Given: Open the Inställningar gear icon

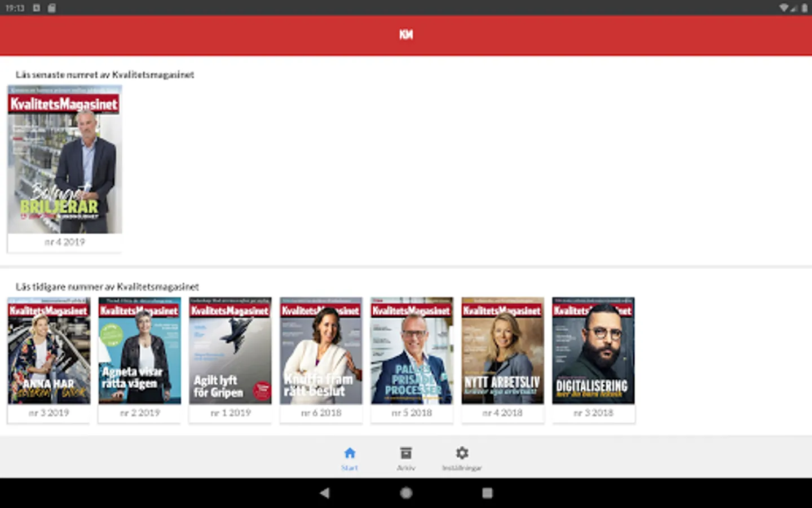Looking at the screenshot, I should click(x=462, y=453).
